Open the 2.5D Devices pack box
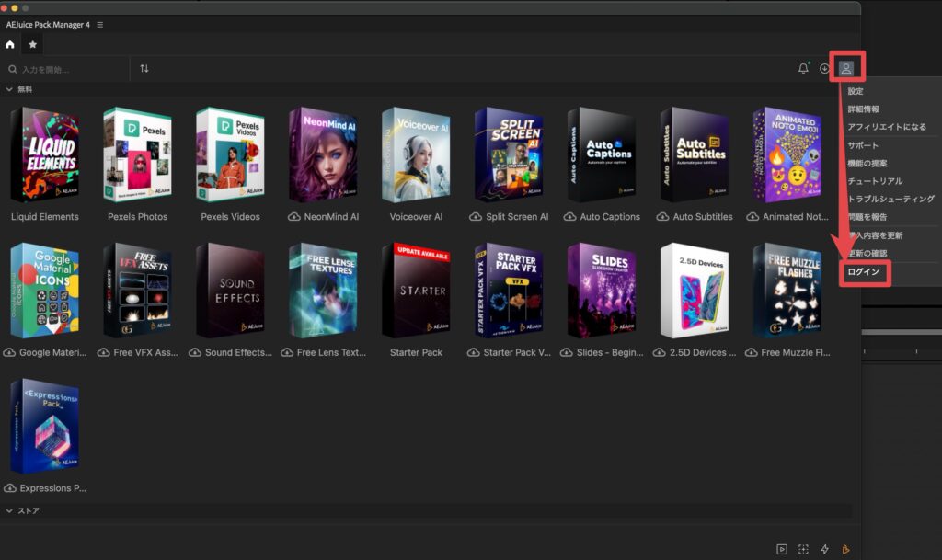The width and height of the screenshot is (942, 560). [694, 291]
